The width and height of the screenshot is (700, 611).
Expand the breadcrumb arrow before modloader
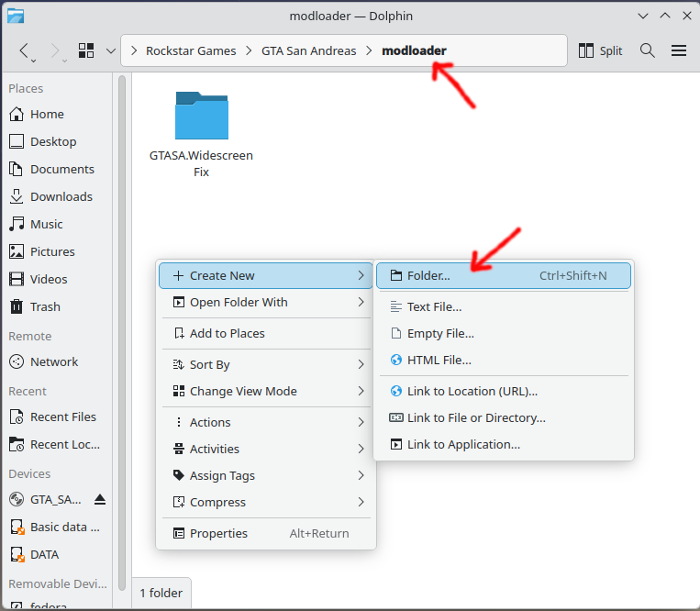(x=369, y=50)
